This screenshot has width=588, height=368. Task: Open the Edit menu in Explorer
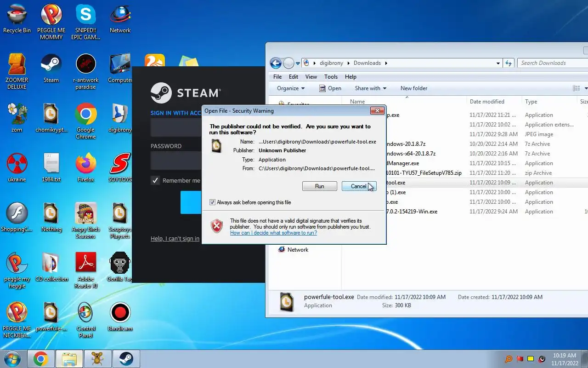pos(294,77)
